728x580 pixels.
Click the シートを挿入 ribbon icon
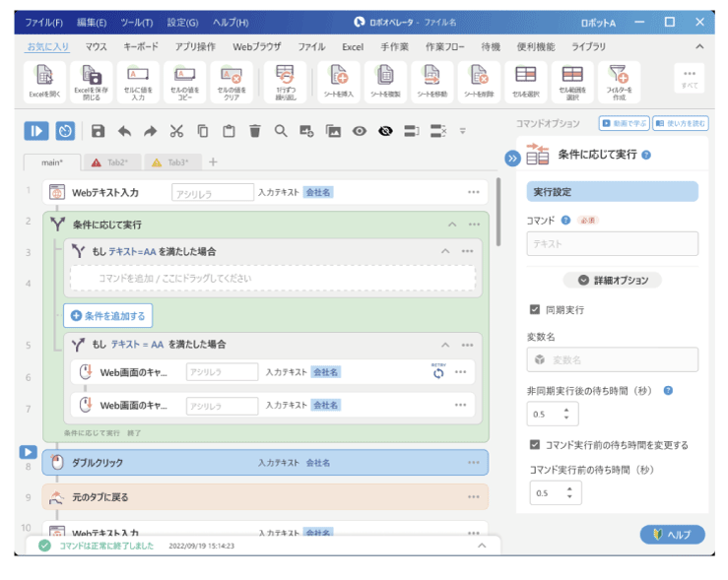point(339,82)
